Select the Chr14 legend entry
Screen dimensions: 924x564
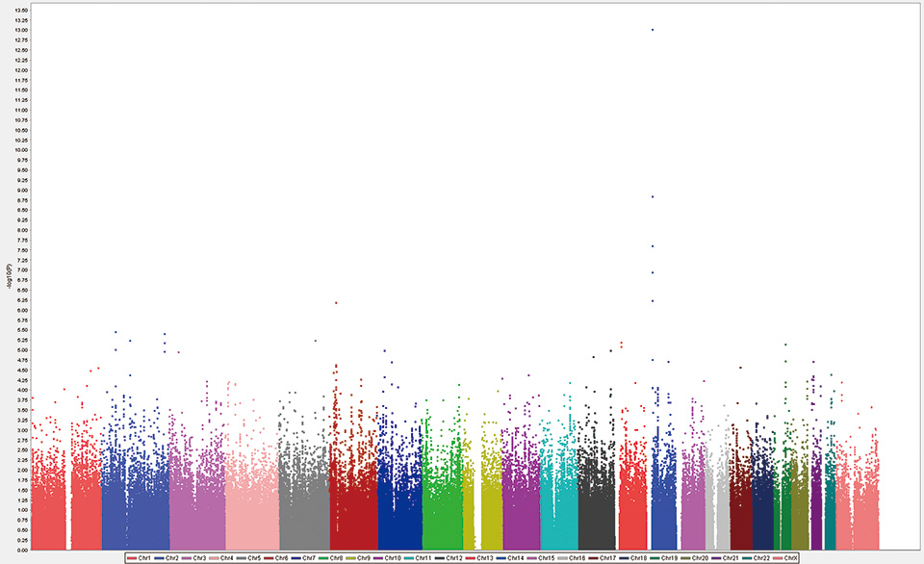(x=517, y=558)
